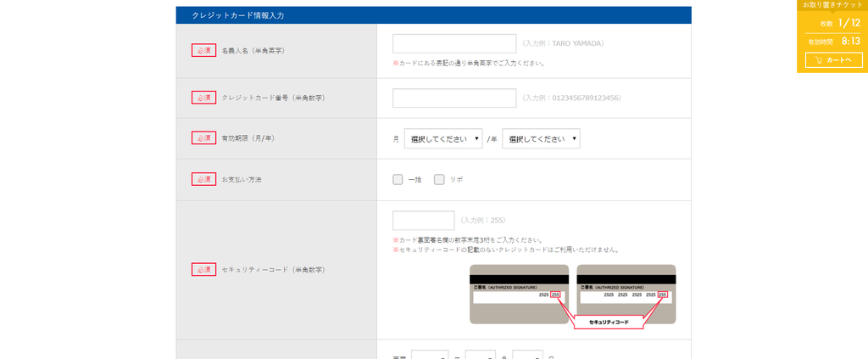Screen dimensions: 868x359
Task: Click the remaining time 8:13
Action: click(851, 41)
